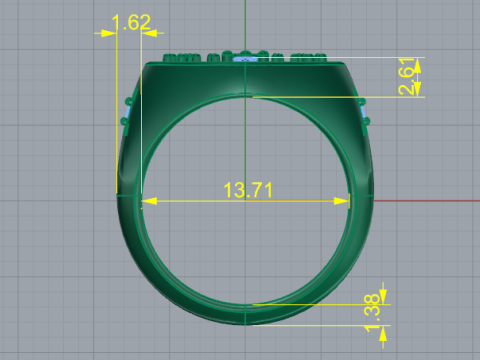This screenshot has width=480, height=360.
Task: Select the 1.38 bottom thickness dimension text
Action: coord(372,313)
